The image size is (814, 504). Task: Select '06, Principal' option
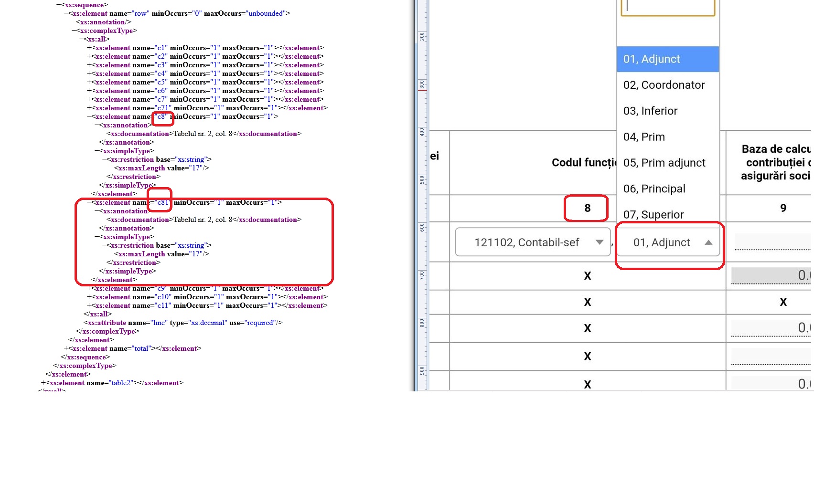point(668,189)
